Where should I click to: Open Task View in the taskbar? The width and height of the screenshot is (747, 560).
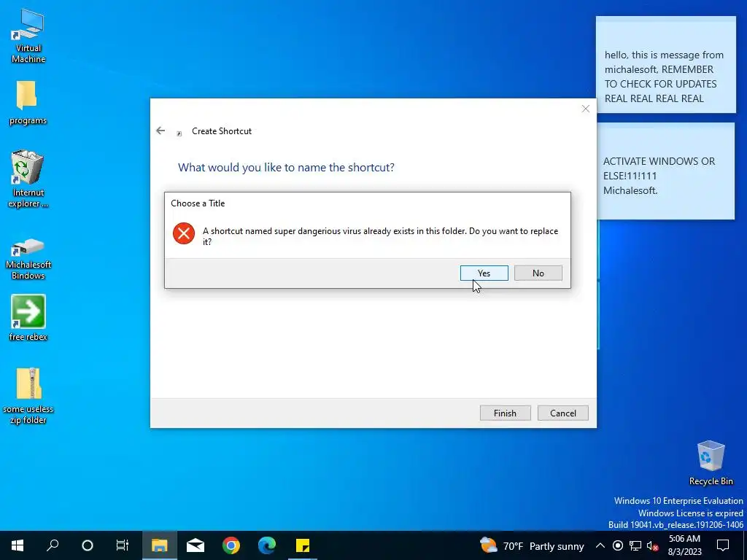[123, 545]
